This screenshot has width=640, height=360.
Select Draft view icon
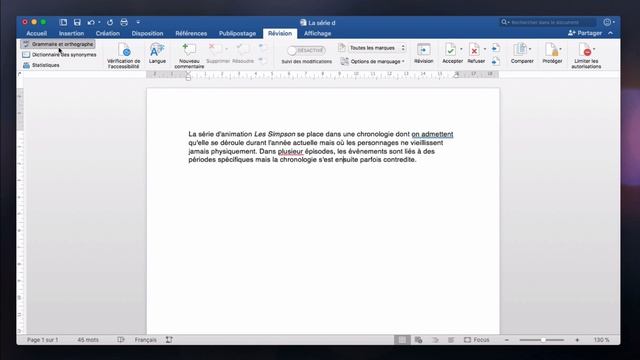pyautogui.click(x=451, y=340)
